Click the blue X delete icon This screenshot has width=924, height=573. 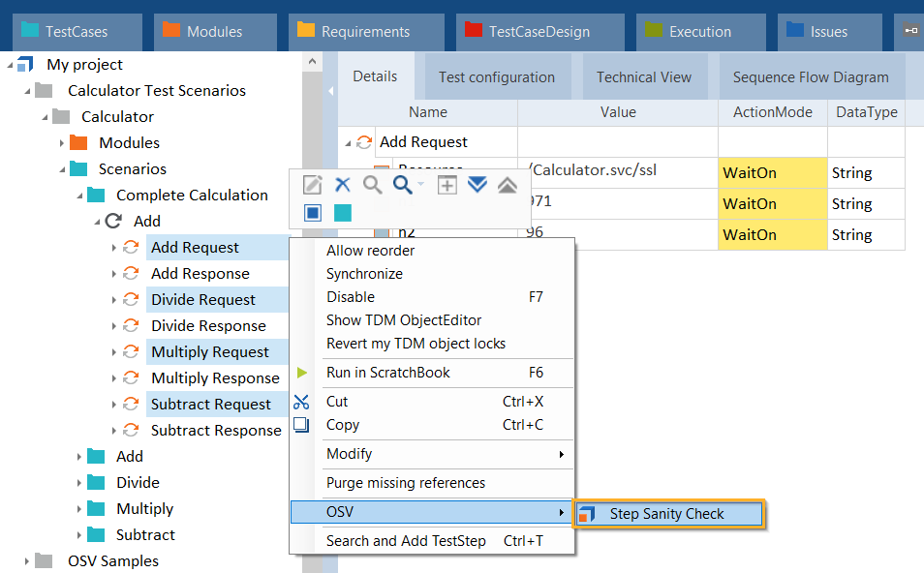click(342, 185)
